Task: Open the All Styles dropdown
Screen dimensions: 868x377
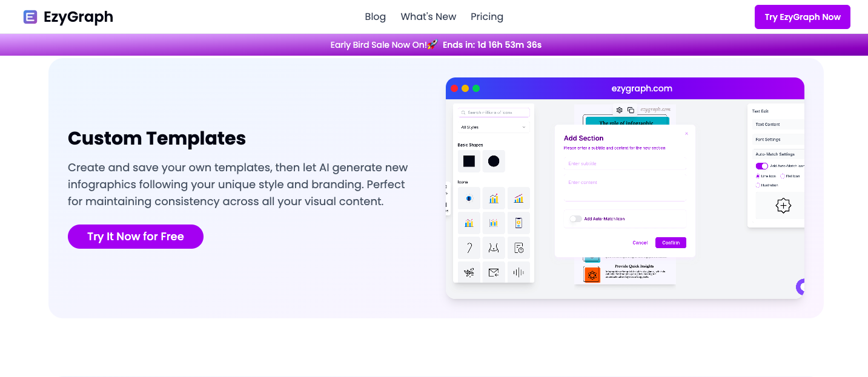Action: click(494, 127)
